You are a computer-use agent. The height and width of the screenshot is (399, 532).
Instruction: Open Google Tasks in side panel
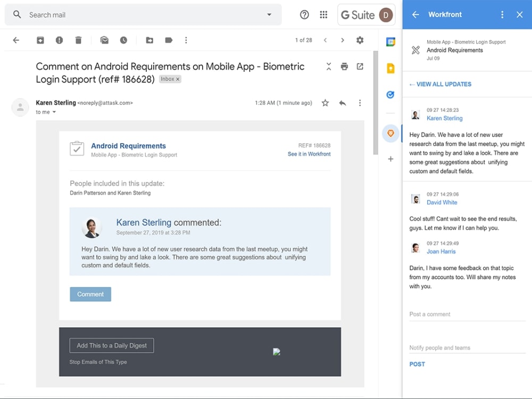click(390, 95)
